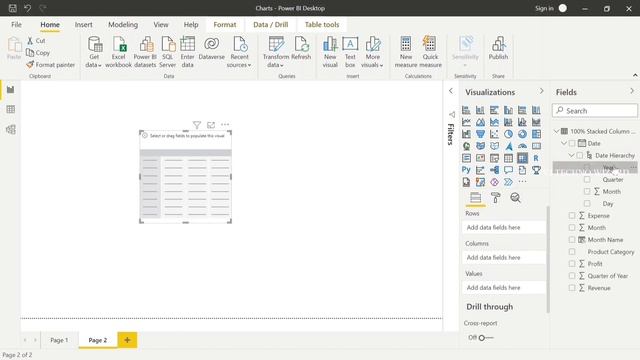The image size is (640, 360).
Task: Insert a Text box
Action: pyautogui.click(x=350, y=52)
